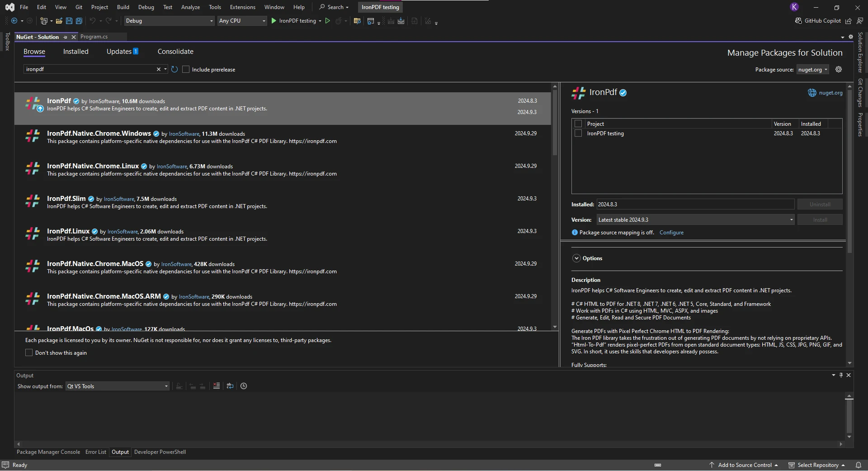
Task: Click the Save All icon
Action: [79, 21]
